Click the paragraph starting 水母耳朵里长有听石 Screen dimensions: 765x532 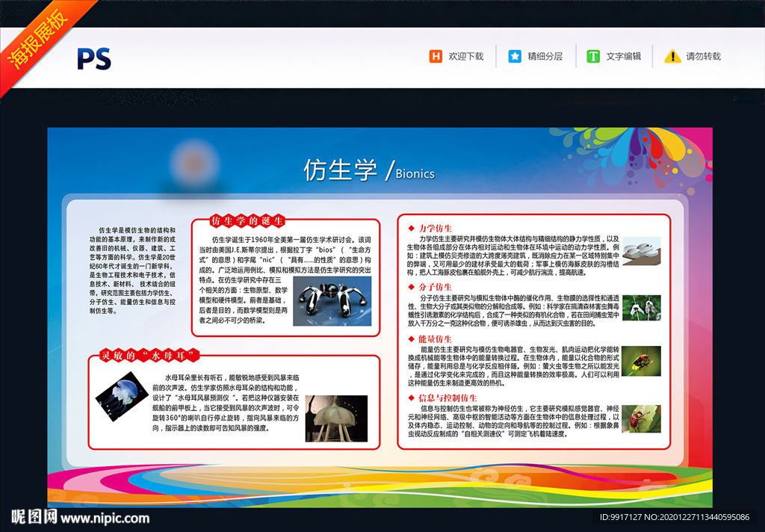click(226, 403)
